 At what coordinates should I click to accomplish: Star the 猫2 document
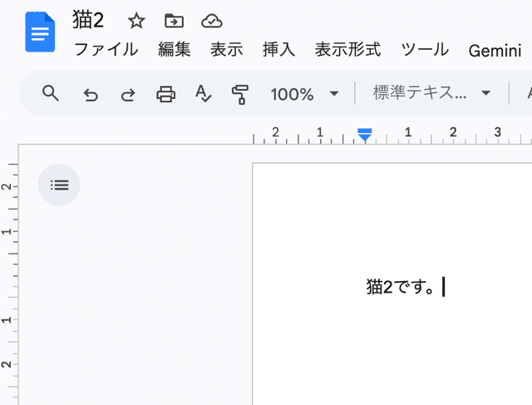tap(136, 21)
